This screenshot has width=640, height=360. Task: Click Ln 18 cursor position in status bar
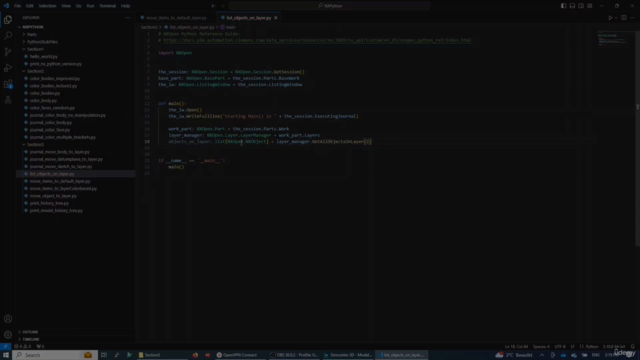click(516, 347)
